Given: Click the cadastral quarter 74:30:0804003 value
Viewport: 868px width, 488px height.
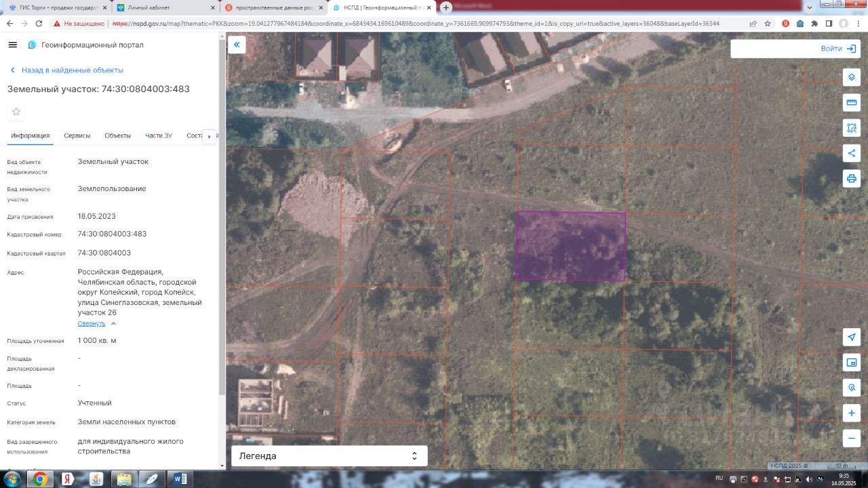Looking at the screenshot, I should pos(104,253).
